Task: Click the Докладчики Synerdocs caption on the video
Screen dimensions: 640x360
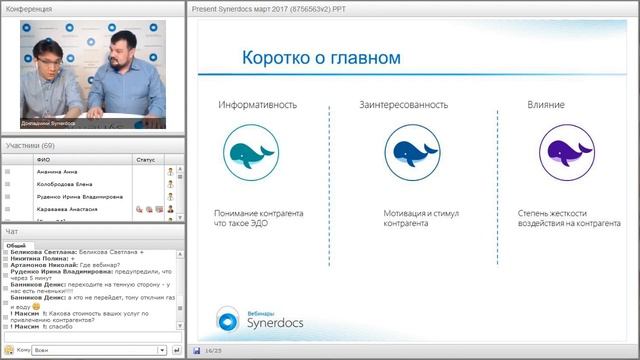Action: click(48, 123)
